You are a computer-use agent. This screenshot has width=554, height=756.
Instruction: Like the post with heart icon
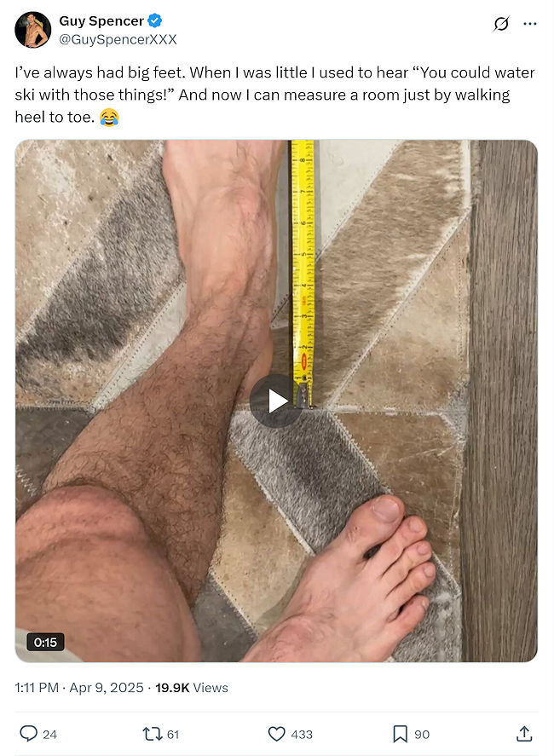tap(276, 734)
